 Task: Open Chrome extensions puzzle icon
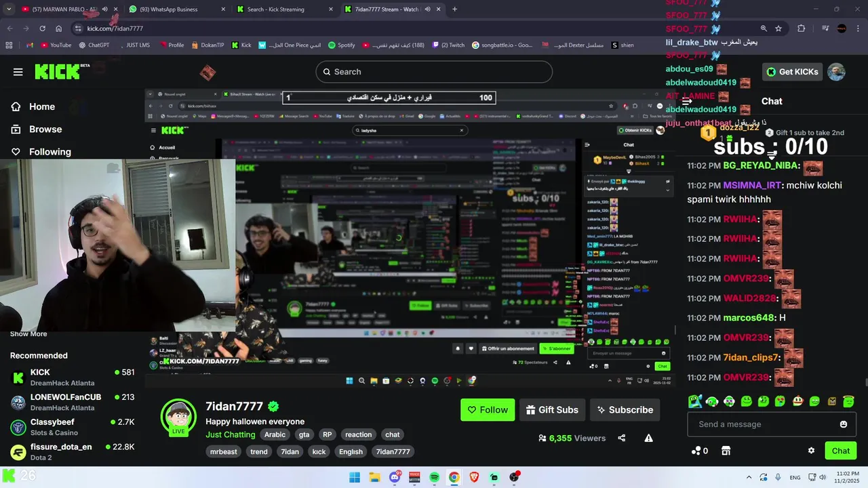pyautogui.click(x=801, y=28)
